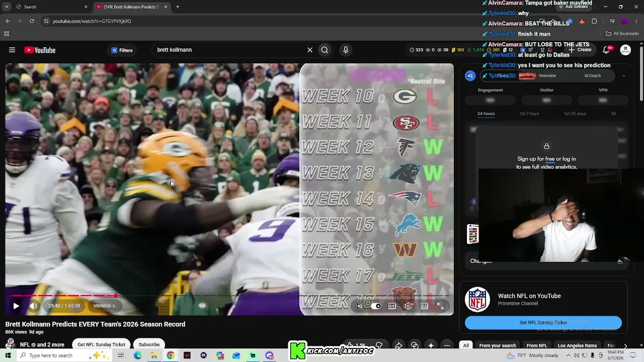Screen dimensions: 644x362
Task: Run the YouTube search magnifier button
Action: pyautogui.click(x=325, y=50)
